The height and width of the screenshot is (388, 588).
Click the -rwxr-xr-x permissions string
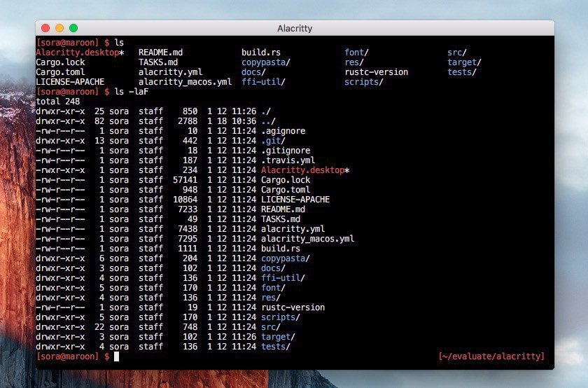click(x=60, y=170)
